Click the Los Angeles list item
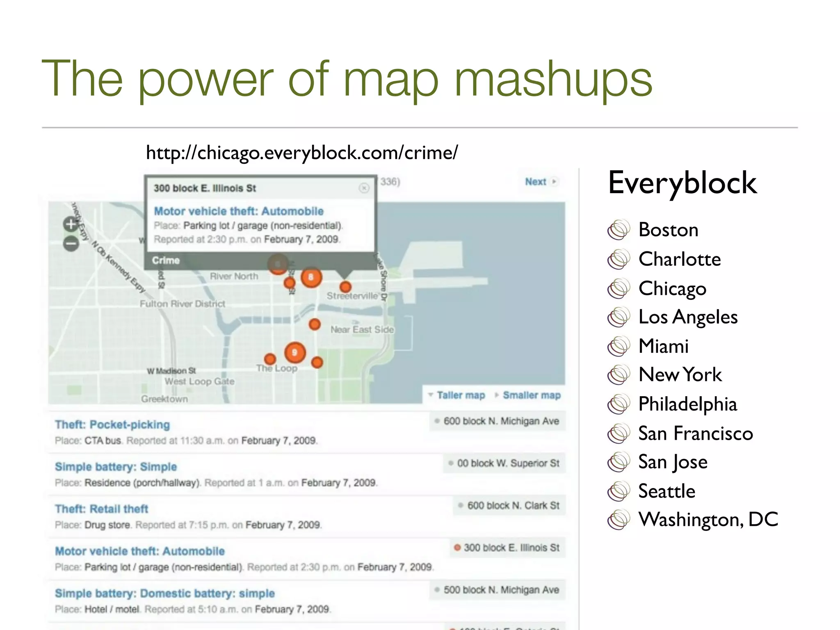 [x=688, y=317]
